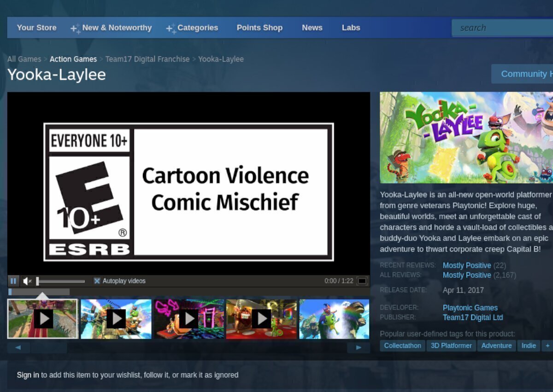553x392 pixels.
Task: Pause the trailer video
Action: pyautogui.click(x=13, y=281)
